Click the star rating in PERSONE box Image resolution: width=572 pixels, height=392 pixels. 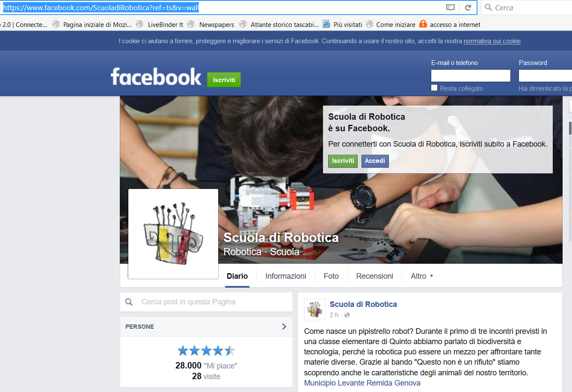pos(206,351)
